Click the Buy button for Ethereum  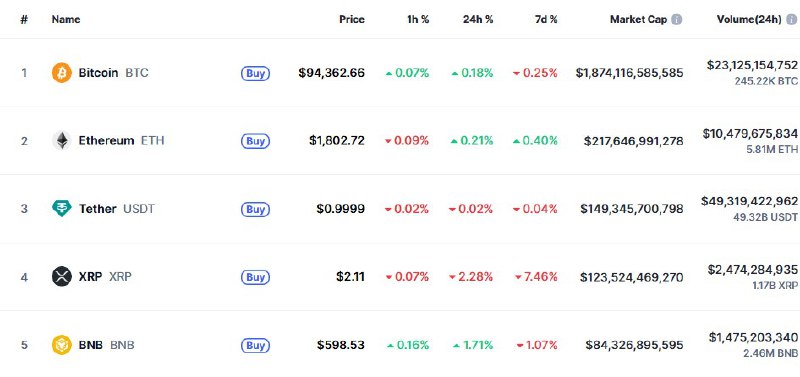[x=255, y=141]
